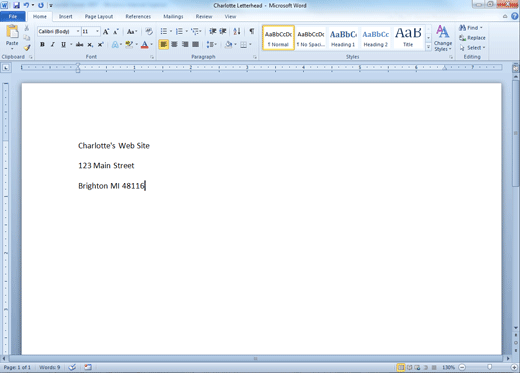Image resolution: width=520 pixels, height=373 pixels.
Task: Open Change Case Aa dropdown
Action: tap(132, 32)
